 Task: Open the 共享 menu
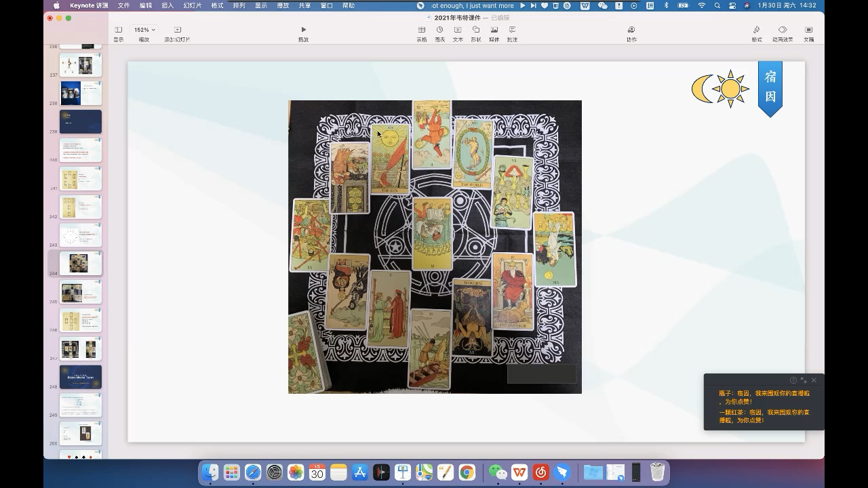(304, 5)
